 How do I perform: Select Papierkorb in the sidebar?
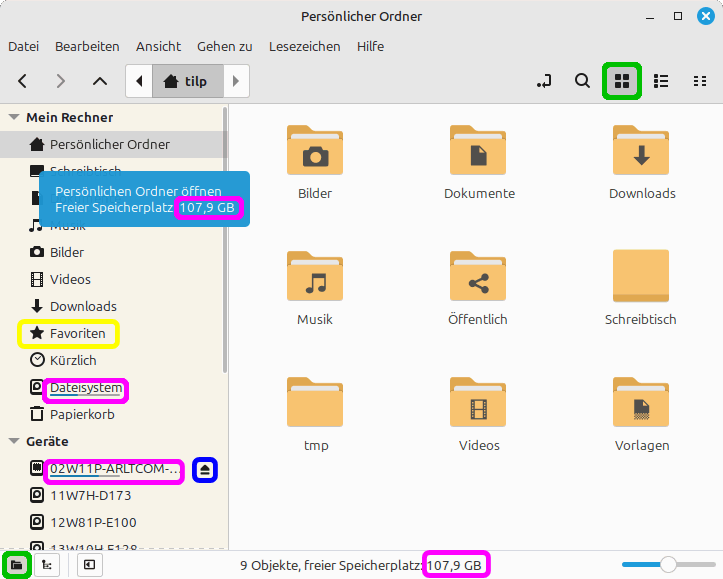coord(82,414)
